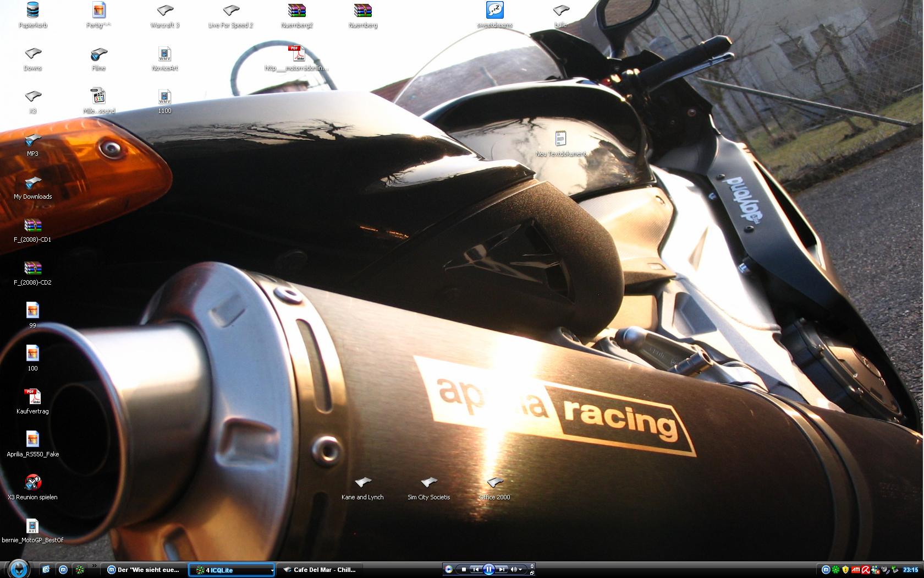Launch the X3 shortcut icon
Screen dimensions: 924x578
coord(32,101)
